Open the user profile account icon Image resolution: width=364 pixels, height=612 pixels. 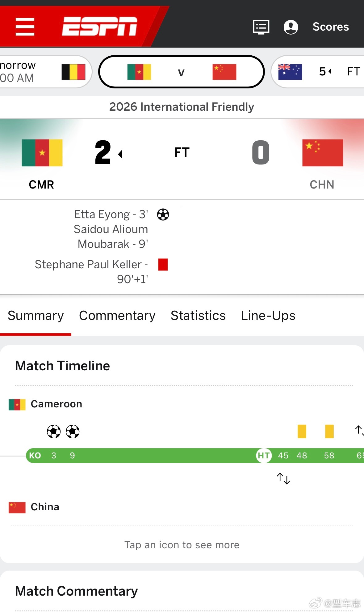pyautogui.click(x=291, y=27)
